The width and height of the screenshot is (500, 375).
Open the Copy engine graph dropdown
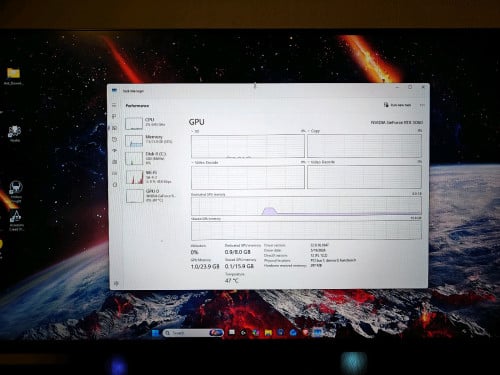(x=314, y=131)
